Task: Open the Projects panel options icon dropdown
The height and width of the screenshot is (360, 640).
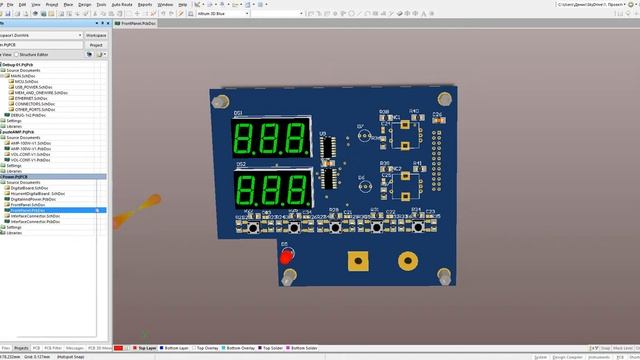Action: click(x=101, y=54)
